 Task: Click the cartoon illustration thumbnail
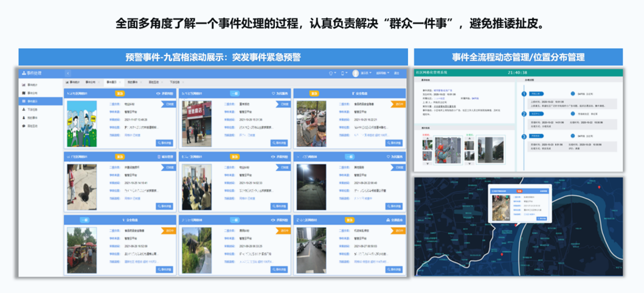[x=81, y=124]
